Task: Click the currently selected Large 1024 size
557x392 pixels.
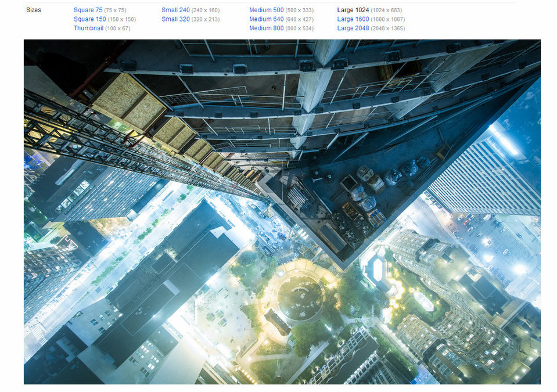Action: 353,10
